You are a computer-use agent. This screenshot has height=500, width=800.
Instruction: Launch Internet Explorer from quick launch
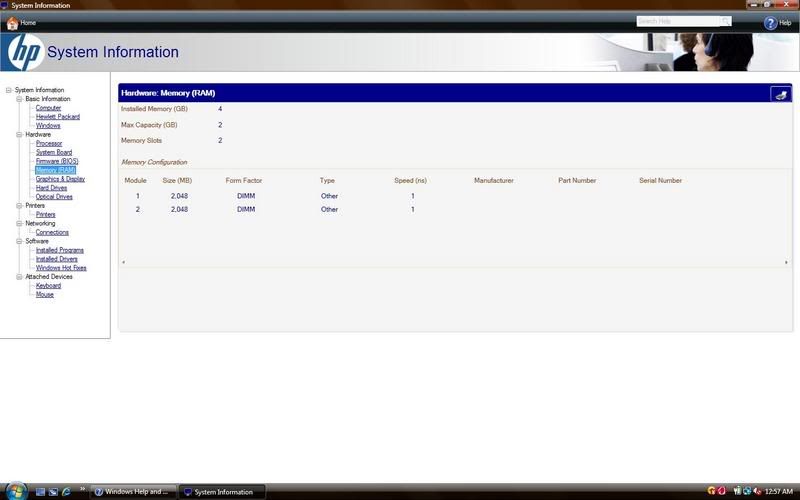coord(66,492)
